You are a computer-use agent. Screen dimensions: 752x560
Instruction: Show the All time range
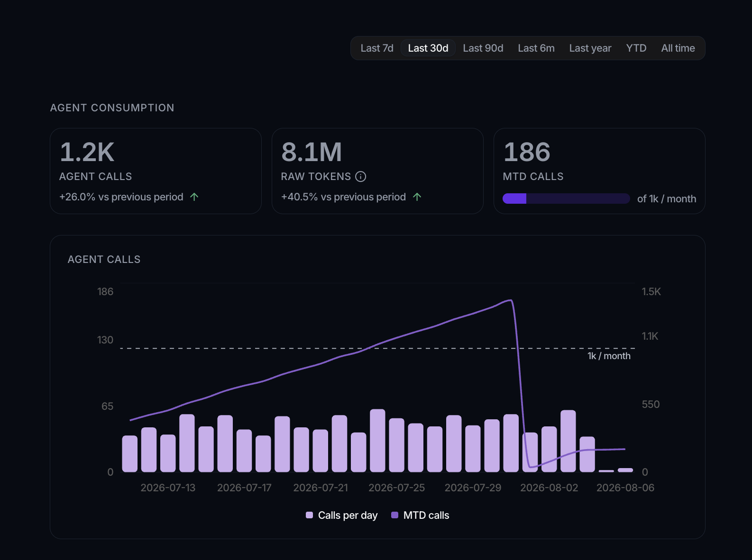tap(678, 48)
